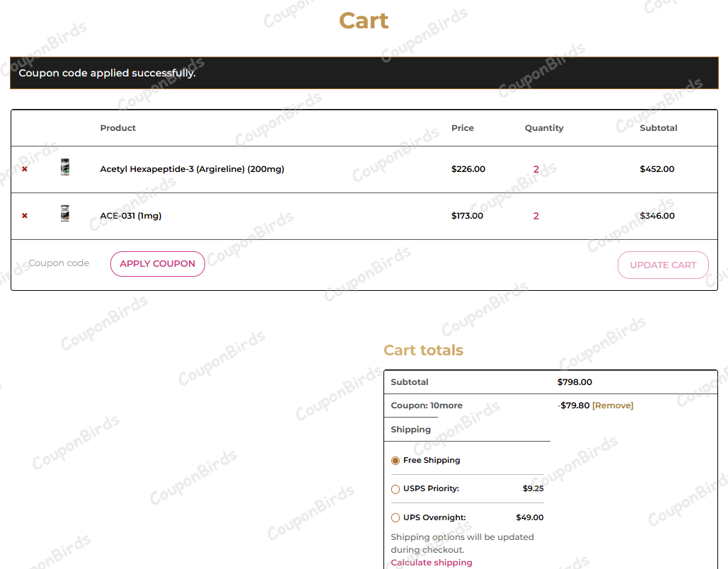Remove ACE-031 (1mg) from the cart
The image size is (728, 569).
click(x=25, y=216)
